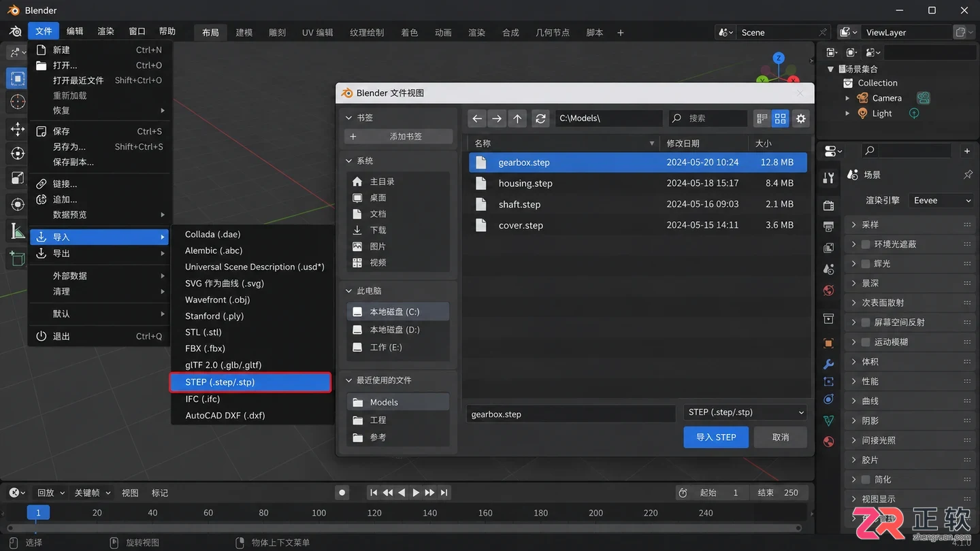Pin the scene properties panel
The height and width of the screenshot is (551, 980).
pos(968,175)
